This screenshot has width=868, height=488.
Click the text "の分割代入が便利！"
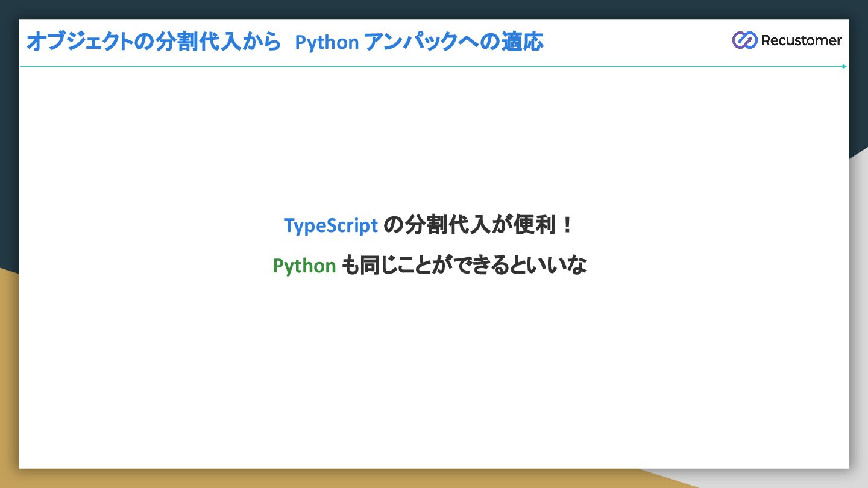point(477,226)
